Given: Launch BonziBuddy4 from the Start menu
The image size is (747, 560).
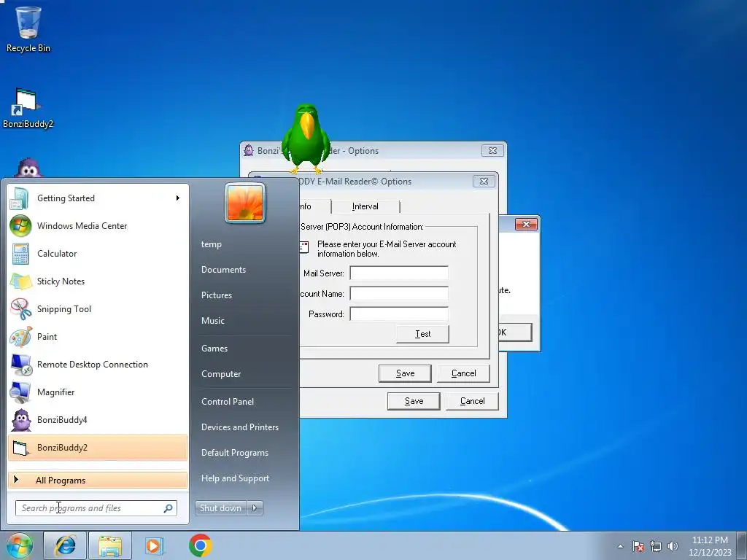Looking at the screenshot, I should click(x=98, y=419).
